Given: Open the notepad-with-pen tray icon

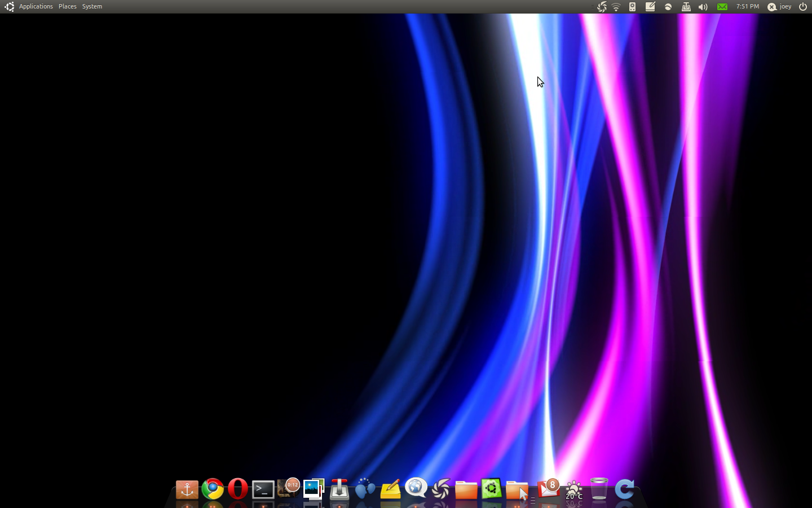Looking at the screenshot, I should click(x=650, y=7).
